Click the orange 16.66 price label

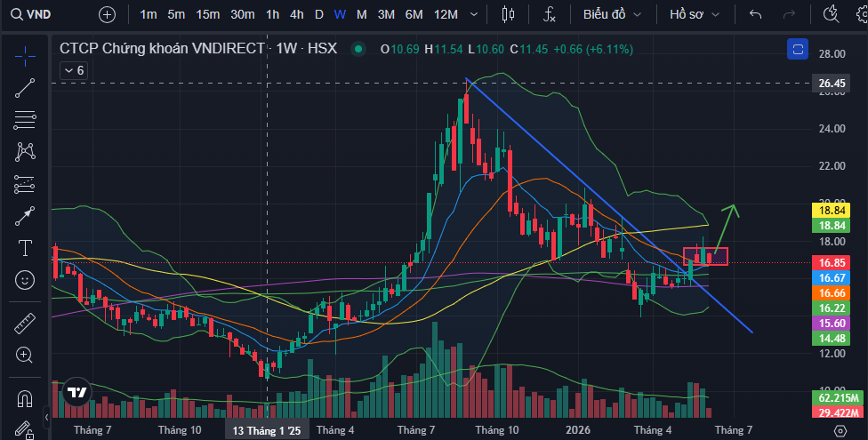(832, 292)
